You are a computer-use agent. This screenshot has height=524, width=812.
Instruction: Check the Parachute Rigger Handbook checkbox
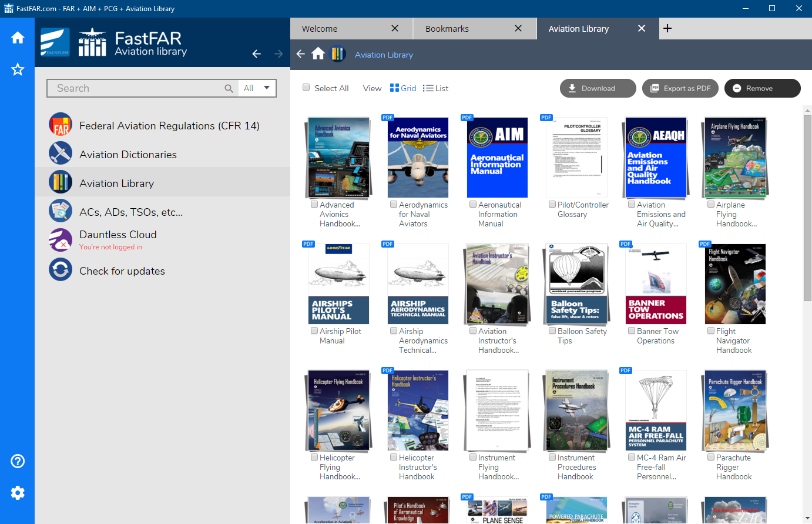tap(711, 457)
